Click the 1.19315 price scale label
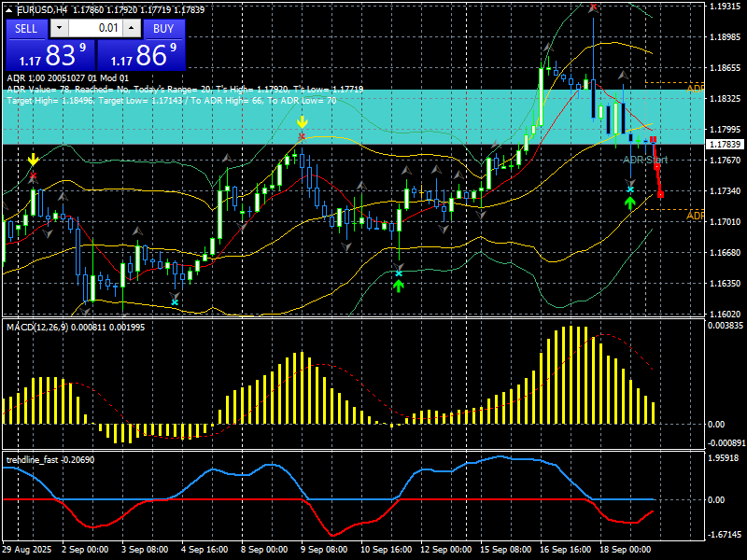 click(x=725, y=7)
